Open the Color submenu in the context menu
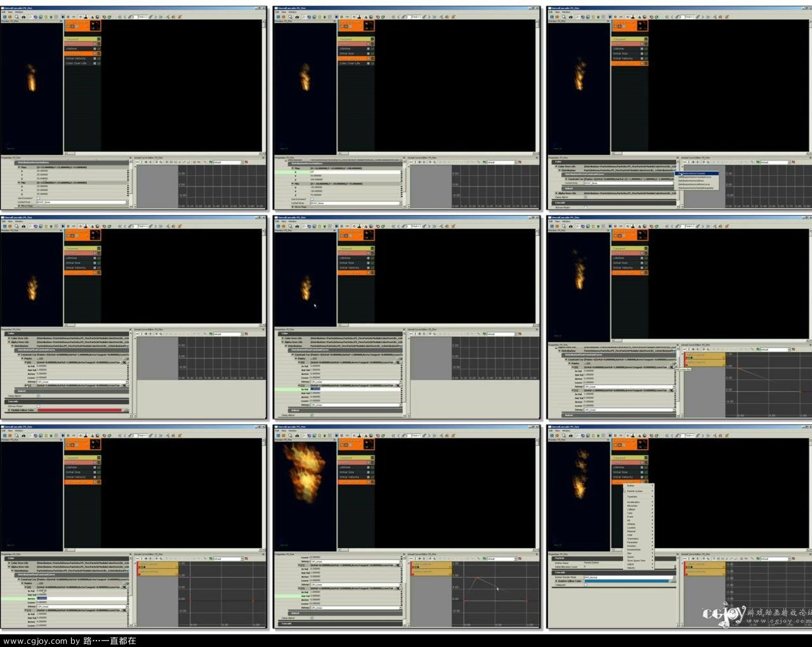The image size is (812, 647). [639, 513]
